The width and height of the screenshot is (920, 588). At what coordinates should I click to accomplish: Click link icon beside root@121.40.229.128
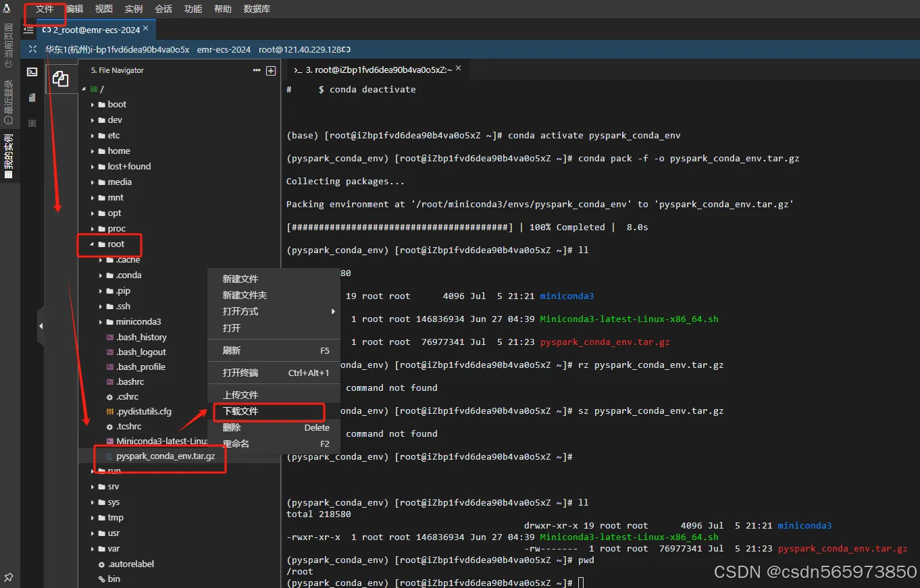pyautogui.click(x=347, y=49)
